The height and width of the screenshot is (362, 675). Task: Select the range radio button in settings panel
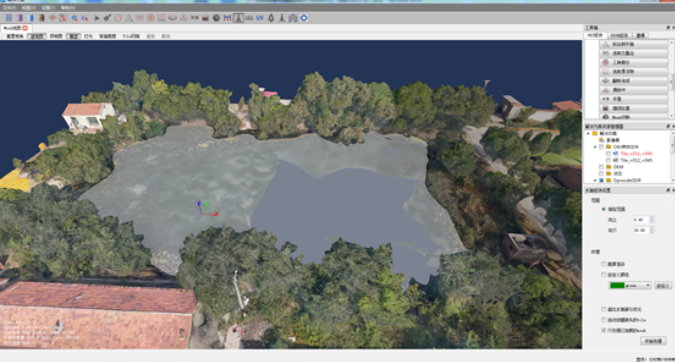604,209
